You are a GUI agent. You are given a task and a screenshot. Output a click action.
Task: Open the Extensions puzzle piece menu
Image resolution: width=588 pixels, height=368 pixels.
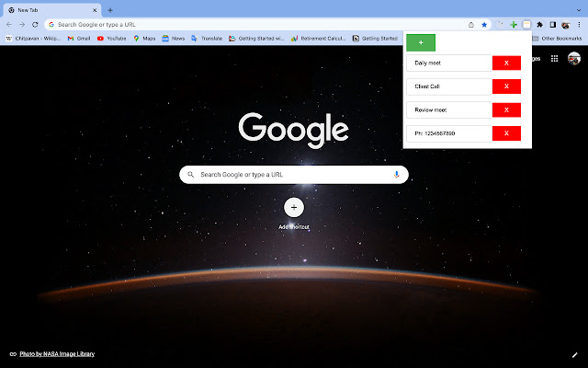539,25
